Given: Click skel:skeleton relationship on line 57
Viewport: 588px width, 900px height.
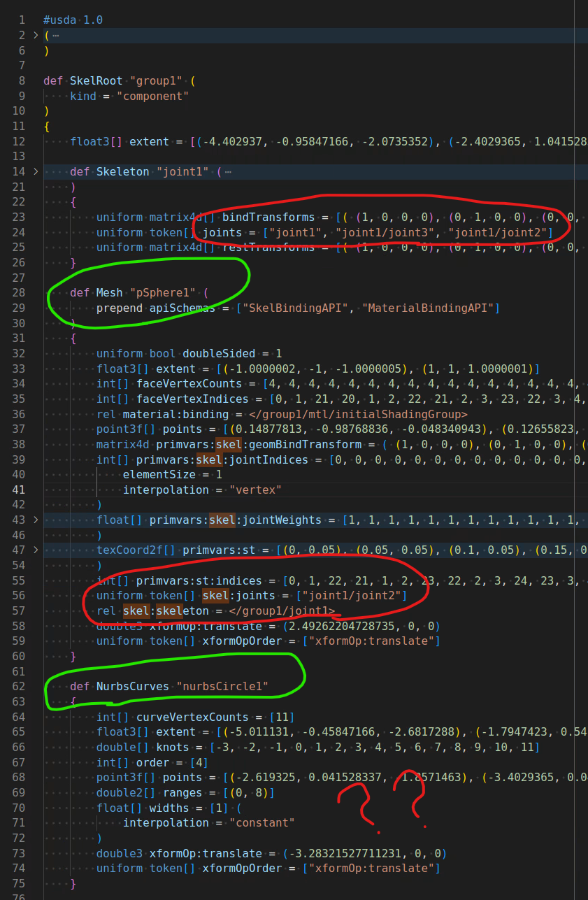Looking at the screenshot, I should point(166,610).
